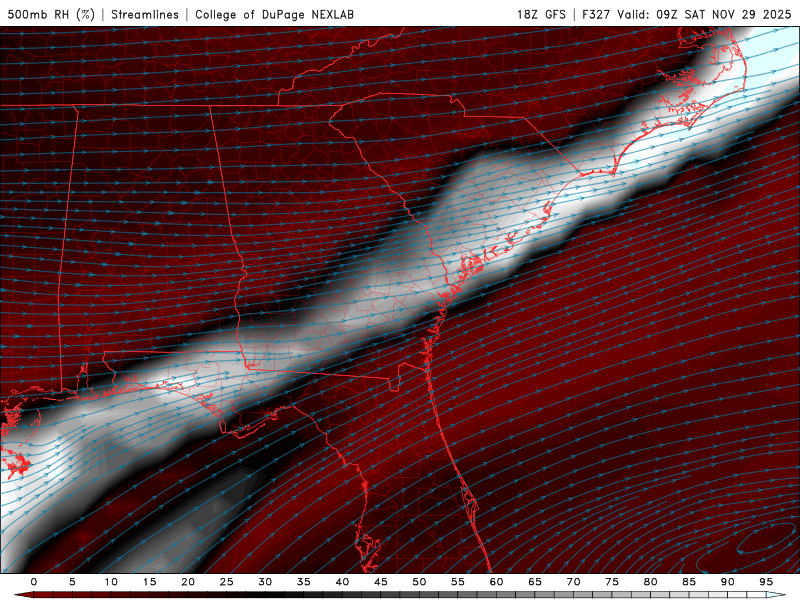
Task: Click the '65' label on the color scale
Action: point(535,582)
